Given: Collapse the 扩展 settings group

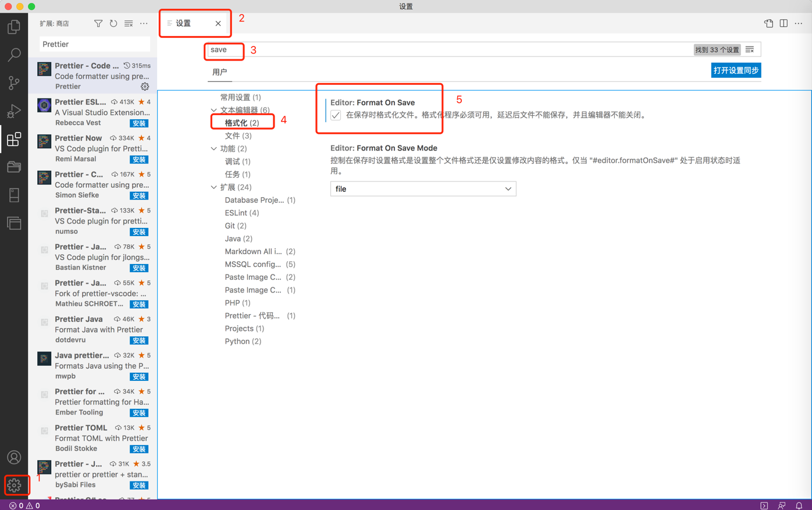Looking at the screenshot, I should 213,187.
